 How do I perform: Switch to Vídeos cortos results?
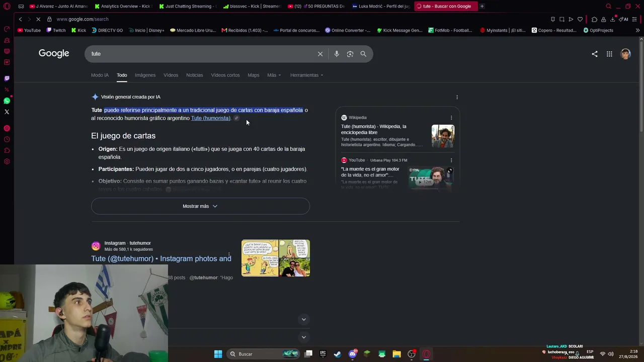point(225,75)
